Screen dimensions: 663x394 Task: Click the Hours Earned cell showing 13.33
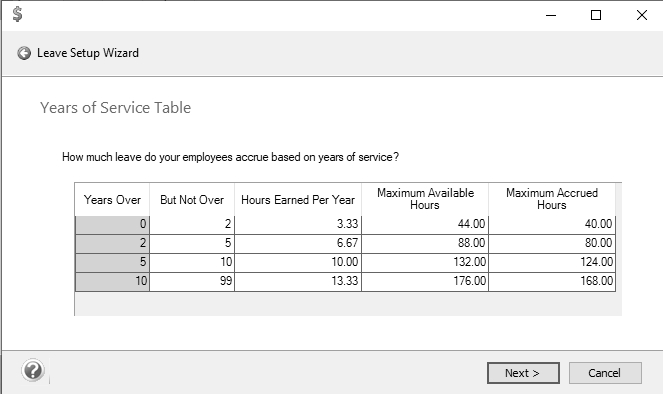tap(298, 281)
